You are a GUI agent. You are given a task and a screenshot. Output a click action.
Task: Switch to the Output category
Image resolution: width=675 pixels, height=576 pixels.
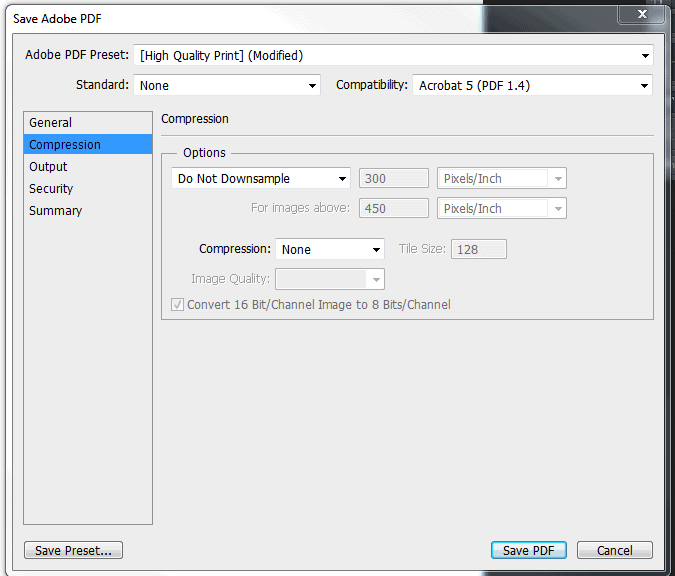coord(49,167)
